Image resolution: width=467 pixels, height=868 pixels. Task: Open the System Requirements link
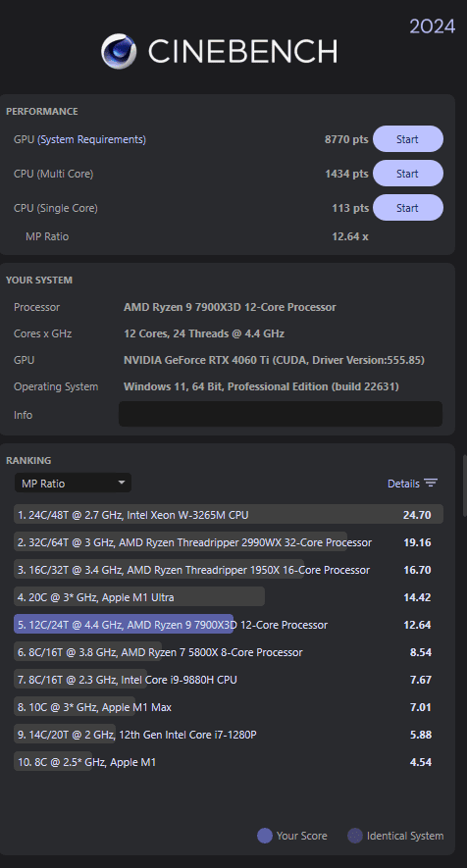pos(91,139)
